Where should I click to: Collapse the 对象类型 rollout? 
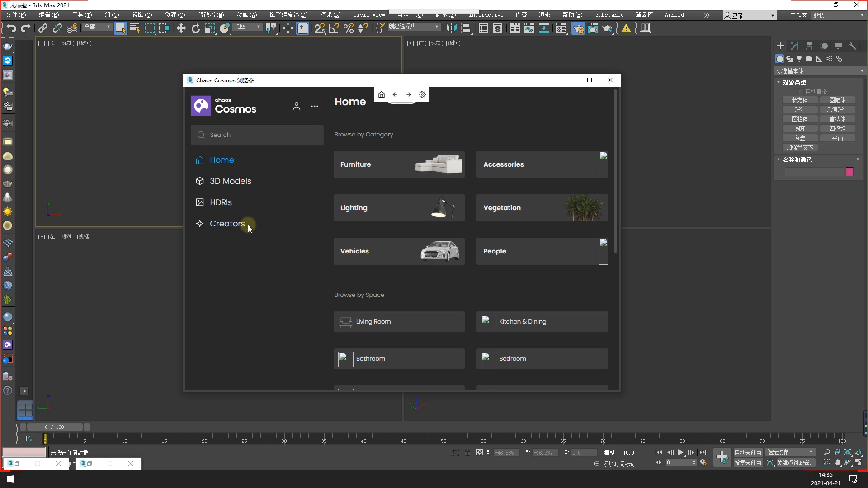tap(794, 82)
